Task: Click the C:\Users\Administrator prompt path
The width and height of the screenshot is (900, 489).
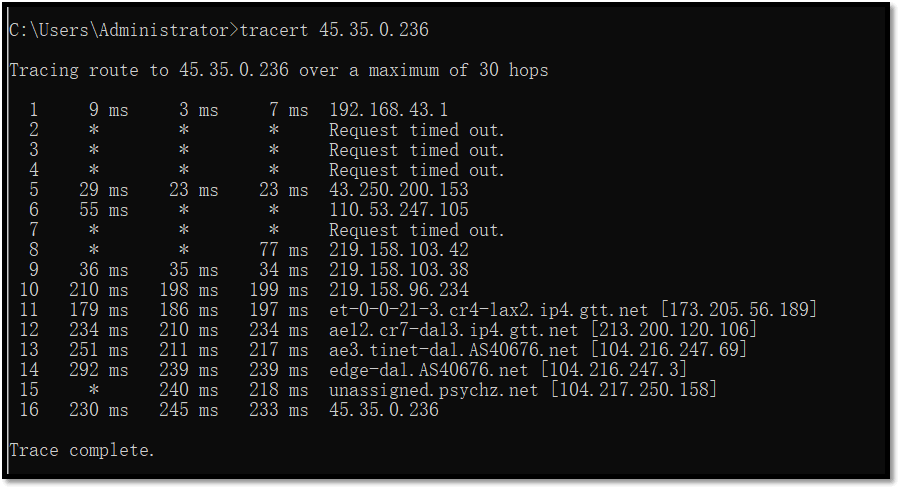Action: tap(118, 30)
